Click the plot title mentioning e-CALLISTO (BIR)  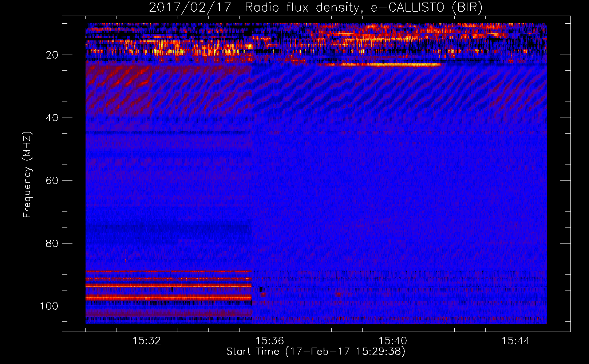(316, 7)
